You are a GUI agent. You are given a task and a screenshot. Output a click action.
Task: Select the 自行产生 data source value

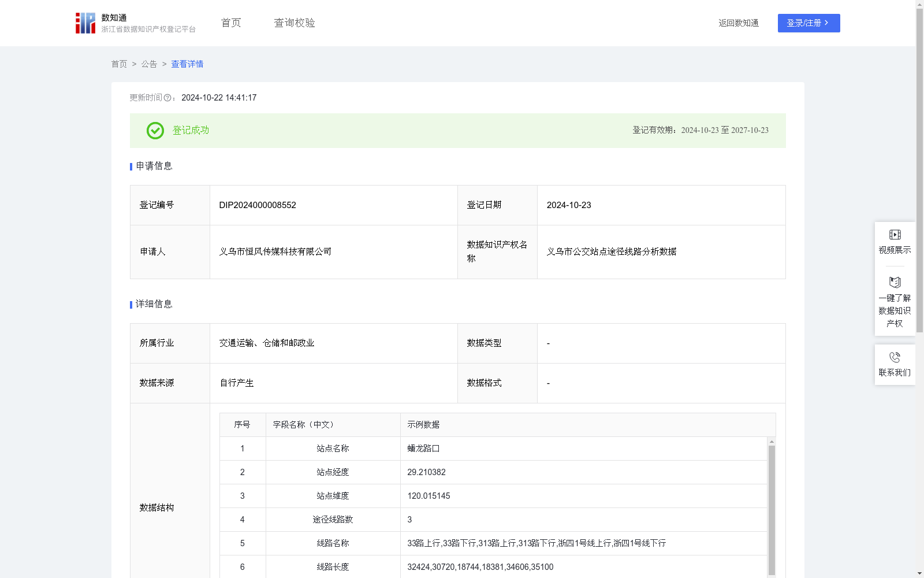point(237,383)
